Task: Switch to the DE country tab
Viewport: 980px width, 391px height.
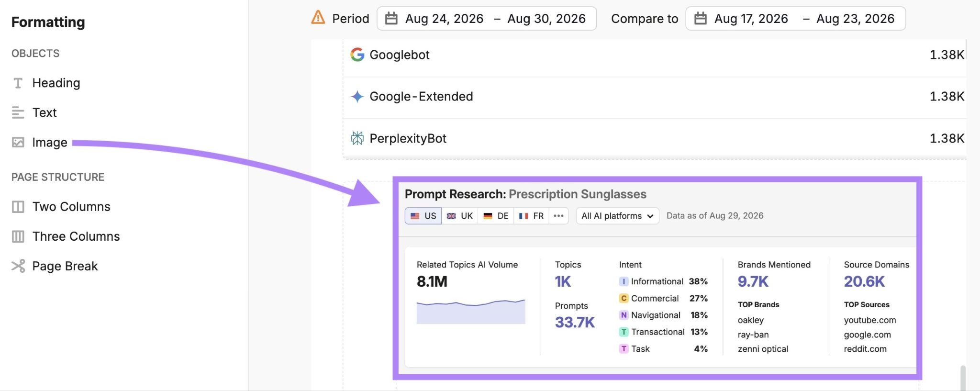Action: point(496,216)
